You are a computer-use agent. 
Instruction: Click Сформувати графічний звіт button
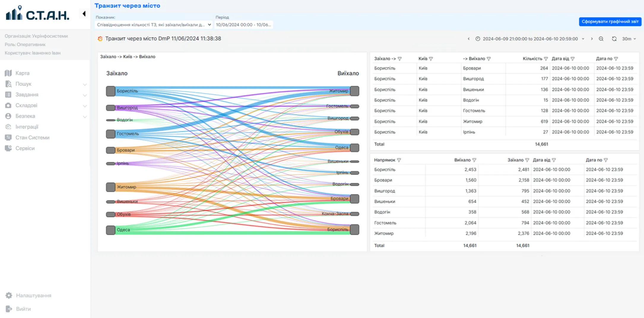click(610, 22)
